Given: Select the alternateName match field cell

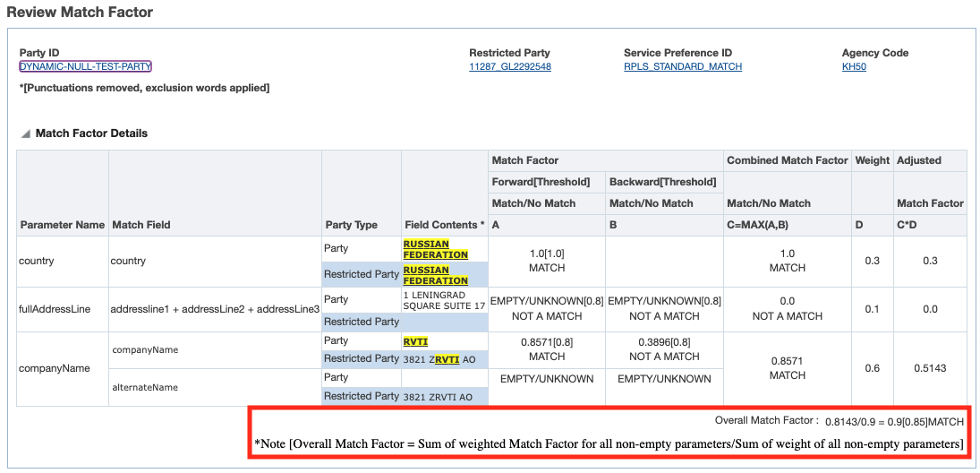Looking at the screenshot, I should point(145,388).
